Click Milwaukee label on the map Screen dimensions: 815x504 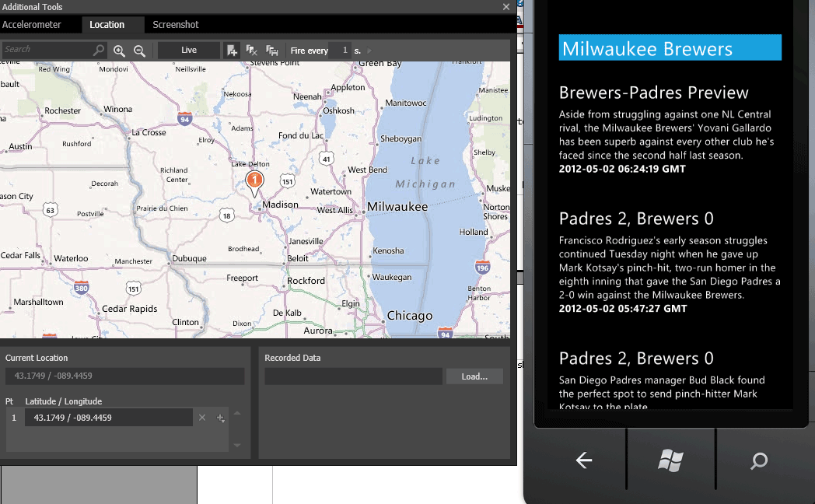(x=397, y=207)
